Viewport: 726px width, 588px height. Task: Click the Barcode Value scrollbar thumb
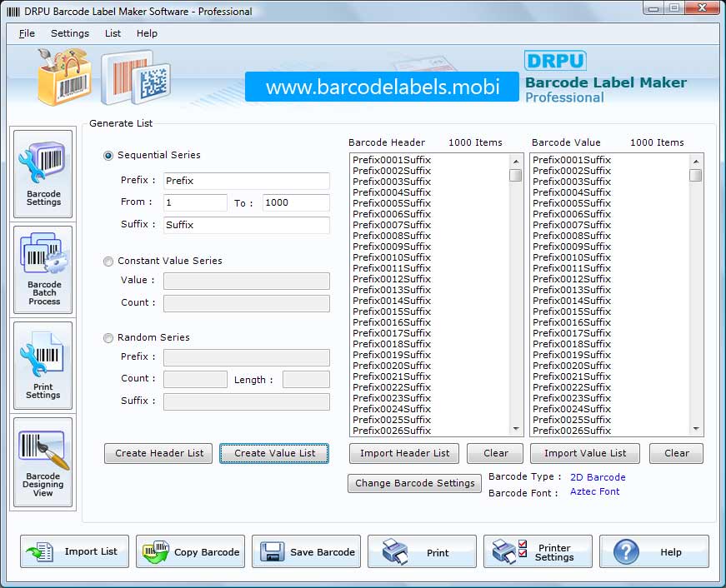695,176
